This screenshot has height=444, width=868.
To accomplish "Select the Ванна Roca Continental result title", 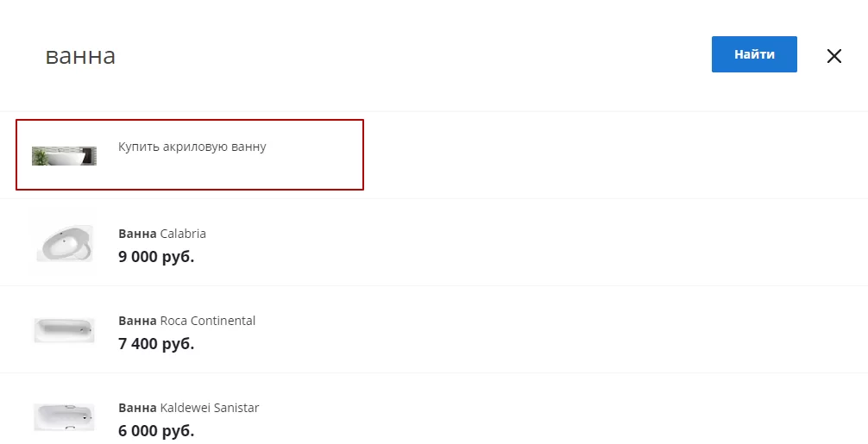I will coord(187,321).
